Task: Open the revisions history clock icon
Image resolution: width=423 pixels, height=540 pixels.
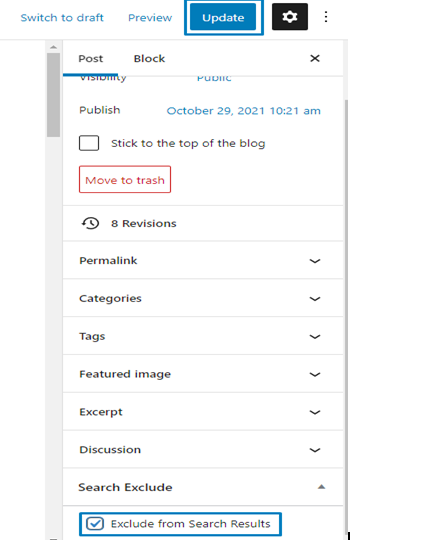Action: point(91,224)
